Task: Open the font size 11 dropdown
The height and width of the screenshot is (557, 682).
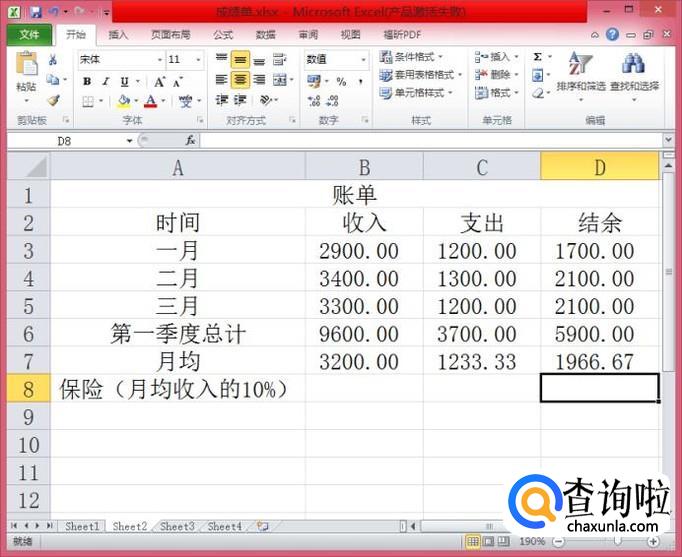Action: click(x=198, y=60)
